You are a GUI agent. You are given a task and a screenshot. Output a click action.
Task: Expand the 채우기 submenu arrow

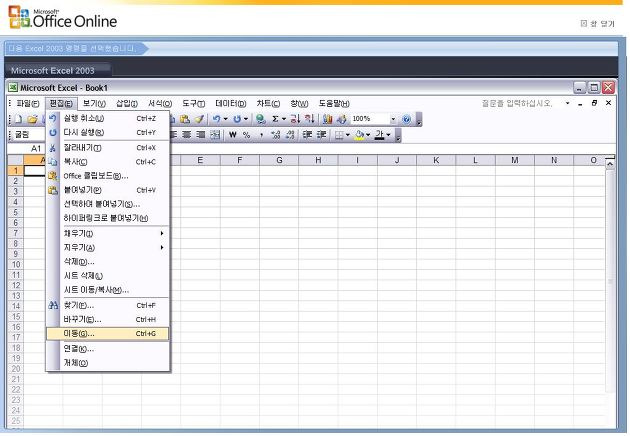click(x=162, y=233)
